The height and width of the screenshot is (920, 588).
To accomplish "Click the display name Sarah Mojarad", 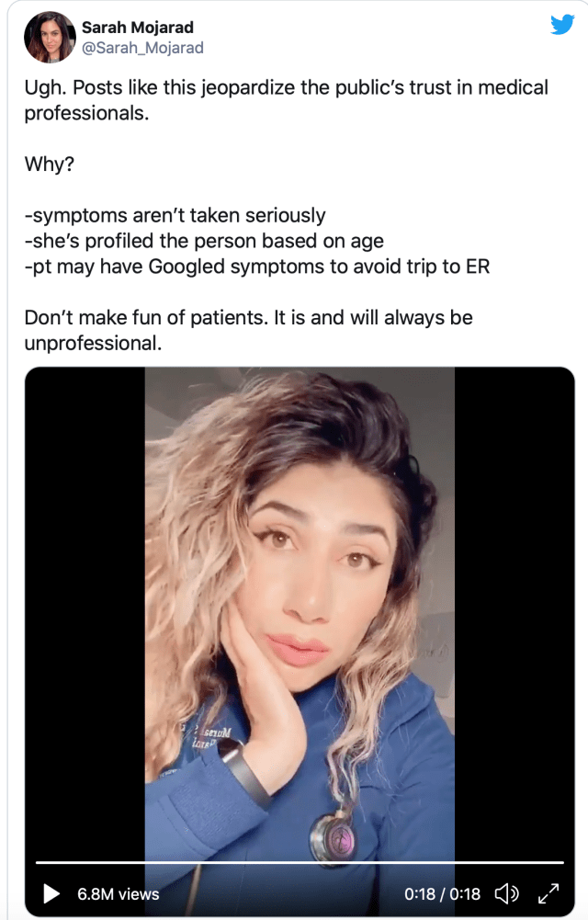I will coord(137,28).
